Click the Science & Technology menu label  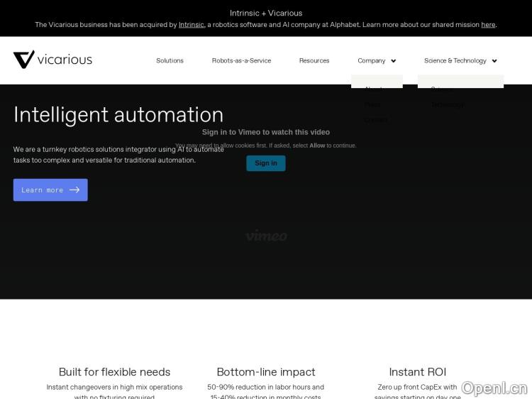pos(455,61)
